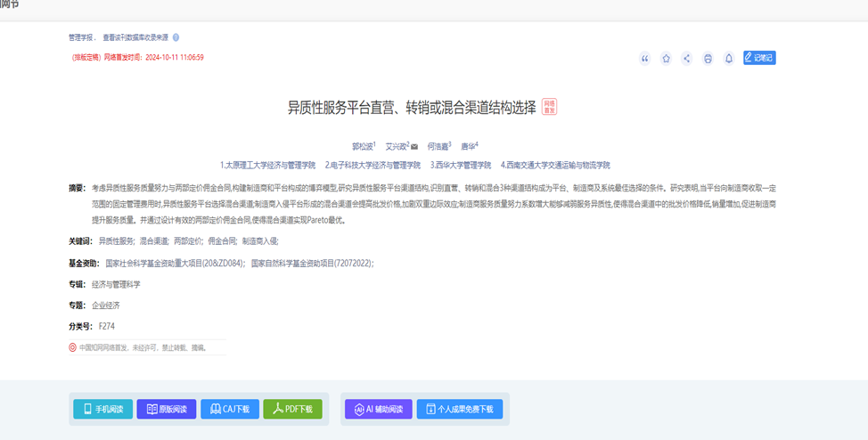Click the share icon
The image size is (868, 440).
point(686,59)
